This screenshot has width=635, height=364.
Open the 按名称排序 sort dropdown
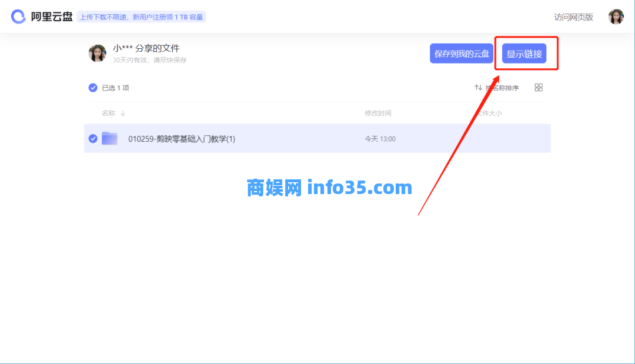point(502,88)
